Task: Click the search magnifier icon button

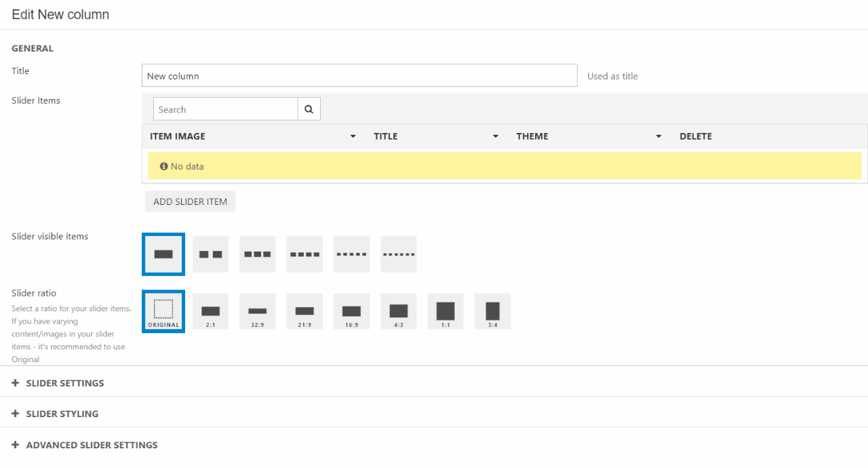Action: [x=309, y=109]
